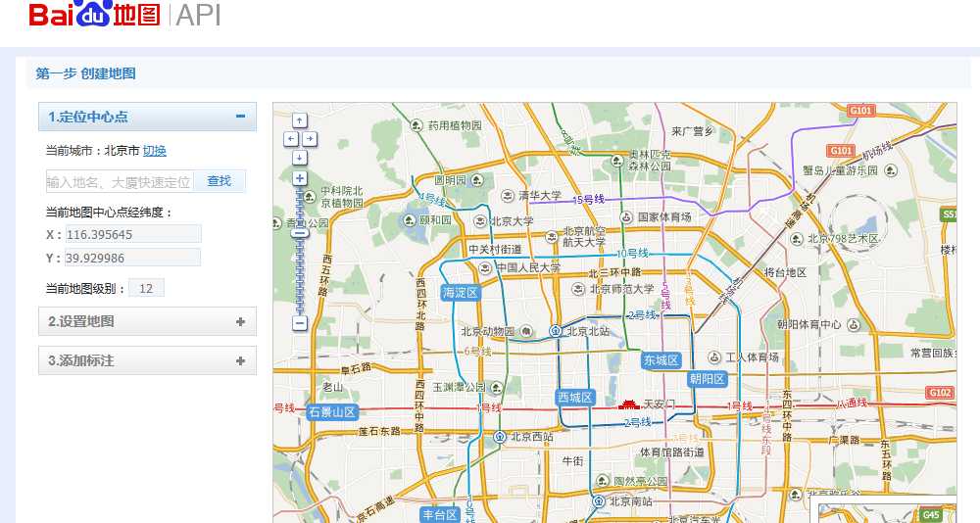Click the 10号线 subway line label
Viewport: 980px width, 523px height.
point(632,253)
